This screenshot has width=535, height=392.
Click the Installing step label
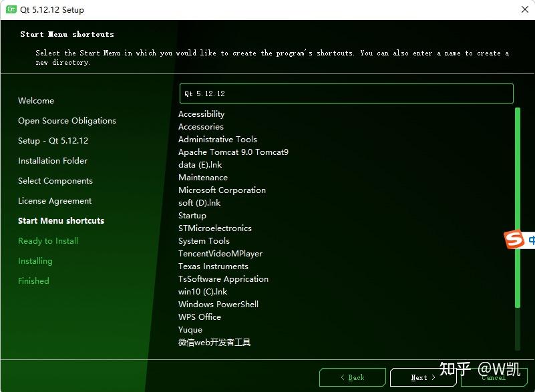click(x=35, y=261)
